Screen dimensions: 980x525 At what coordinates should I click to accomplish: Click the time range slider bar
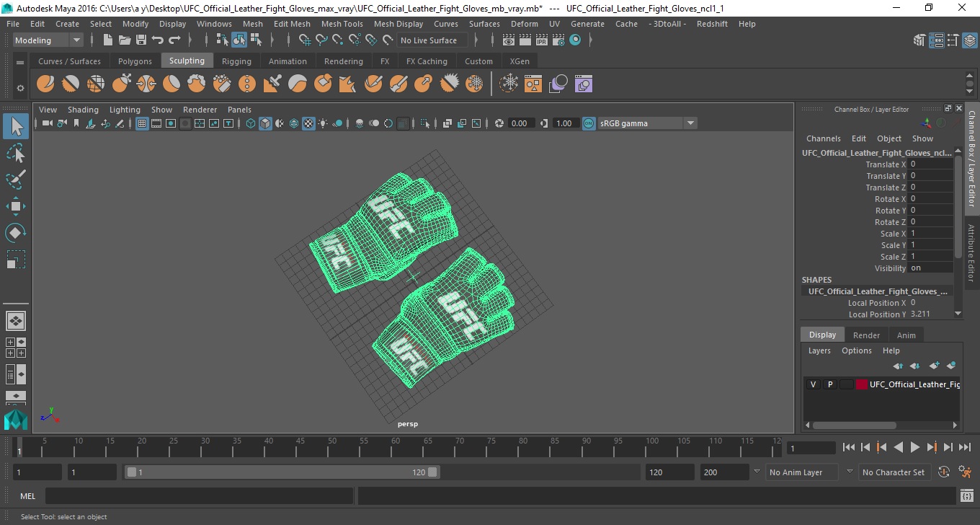(282, 472)
